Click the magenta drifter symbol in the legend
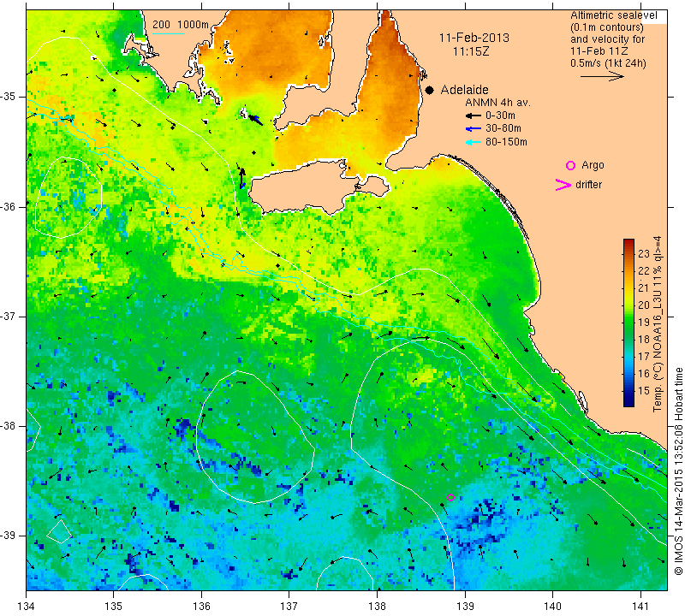Image resolution: width=685 pixels, height=616 pixels. pyautogui.click(x=563, y=185)
